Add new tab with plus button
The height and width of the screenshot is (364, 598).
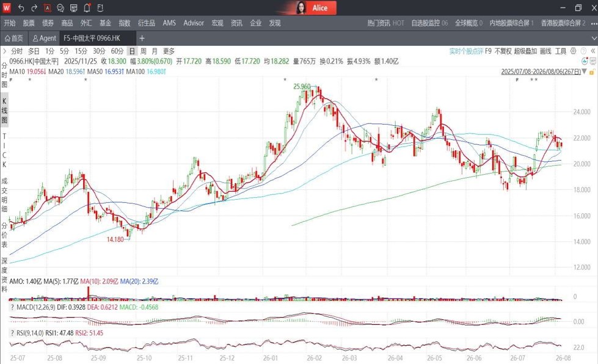pos(142,38)
